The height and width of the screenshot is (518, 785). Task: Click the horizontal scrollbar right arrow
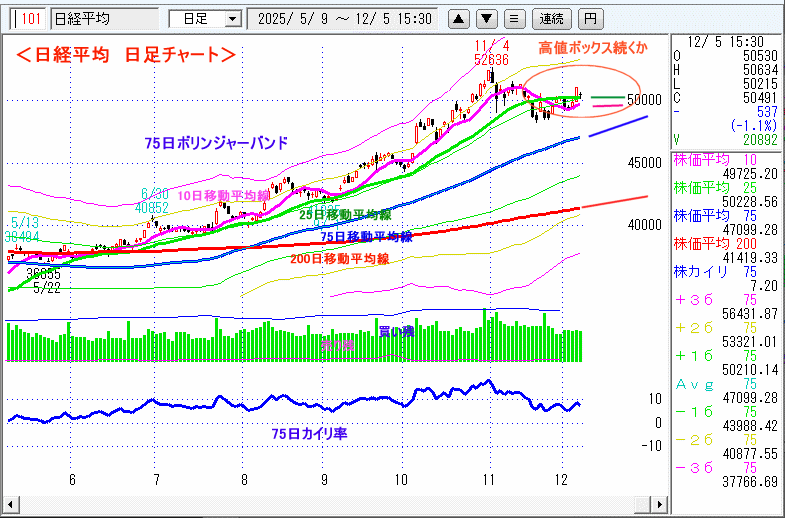[x=660, y=504]
